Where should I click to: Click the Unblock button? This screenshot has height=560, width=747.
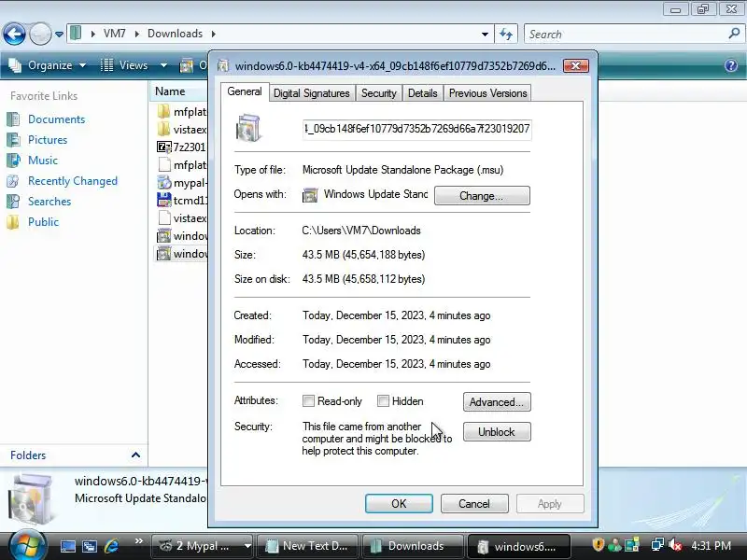tap(497, 432)
